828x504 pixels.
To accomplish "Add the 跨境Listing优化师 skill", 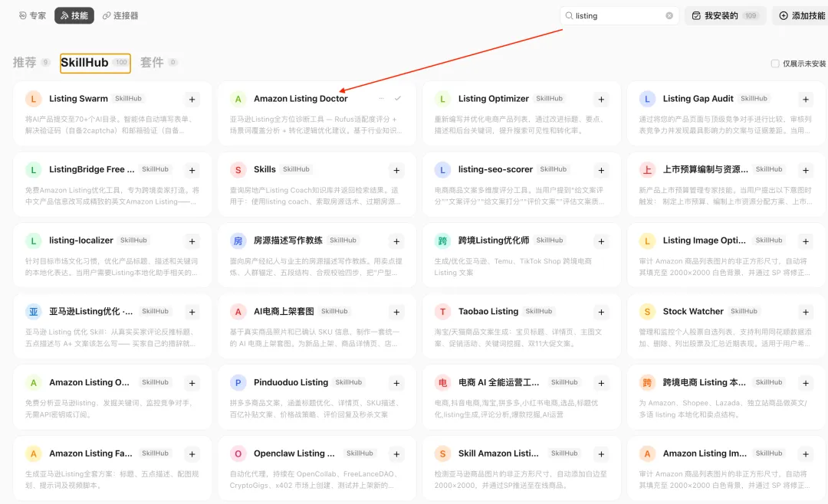I will [x=601, y=241].
